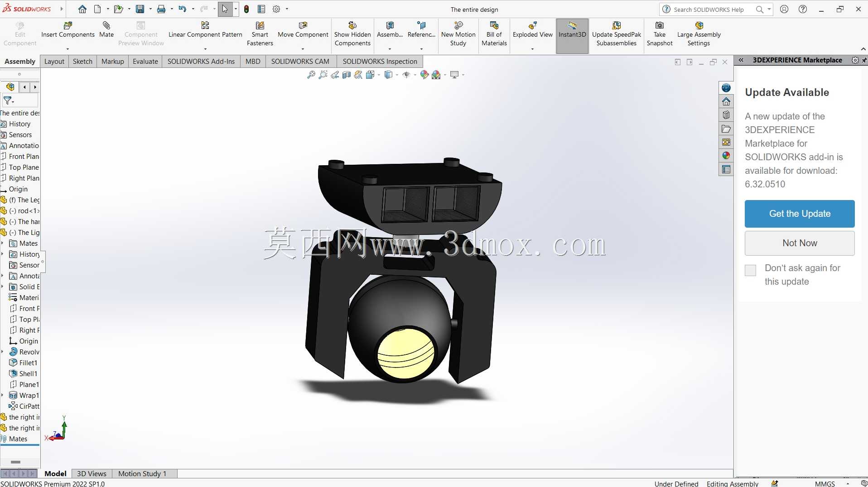Expand the Wrap1 feature node
This screenshot has height=487, width=868.
pos(3,395)
